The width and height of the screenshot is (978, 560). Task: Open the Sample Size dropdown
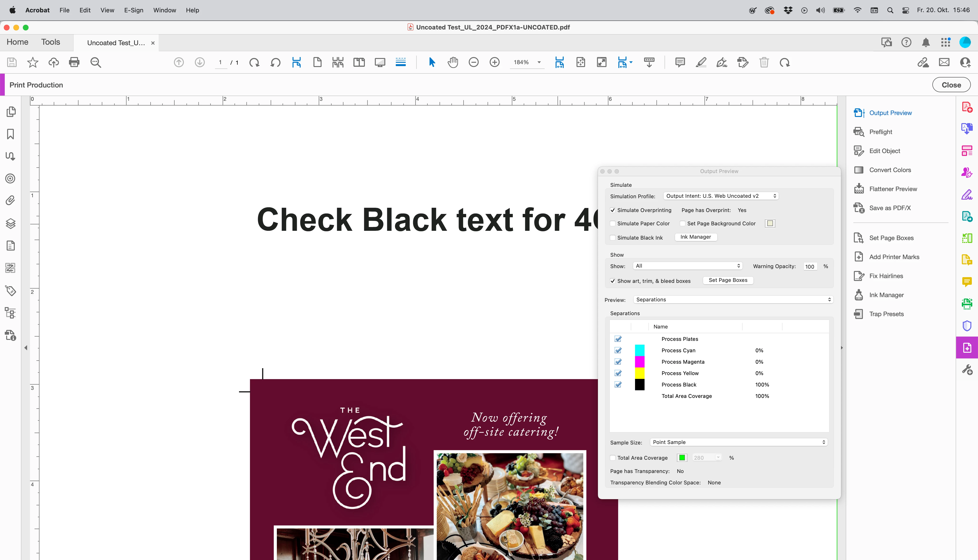738,442
